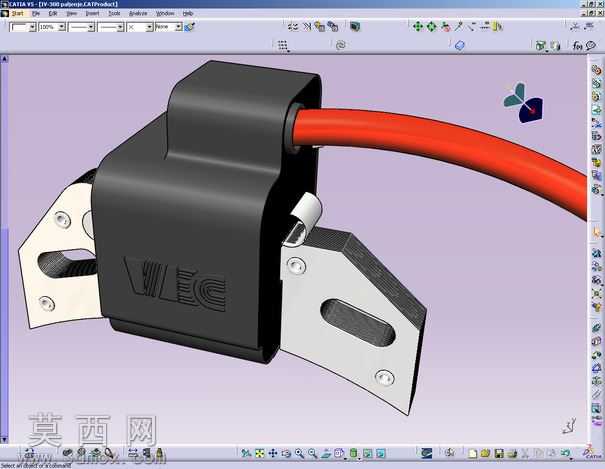Click the 3D compass
Image resolution: width=605 pixels, height=469 pixels.
point(523,103)
